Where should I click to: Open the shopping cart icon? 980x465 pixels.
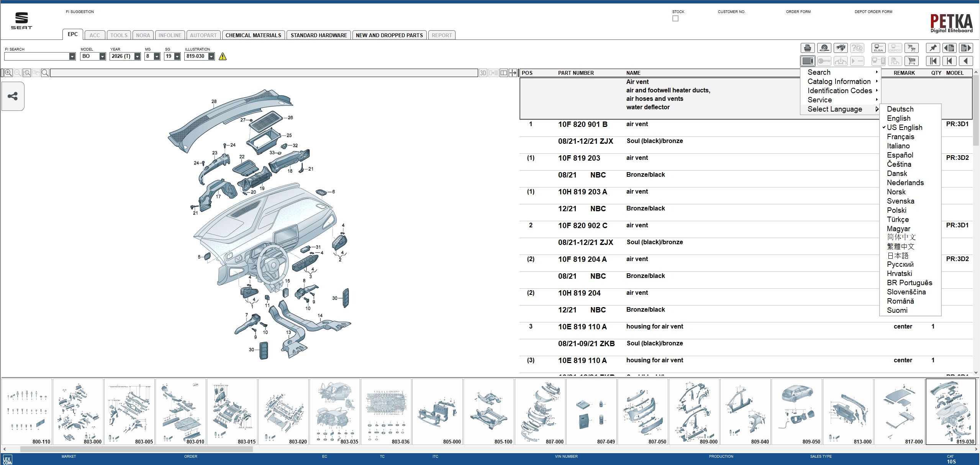(911, 61)
